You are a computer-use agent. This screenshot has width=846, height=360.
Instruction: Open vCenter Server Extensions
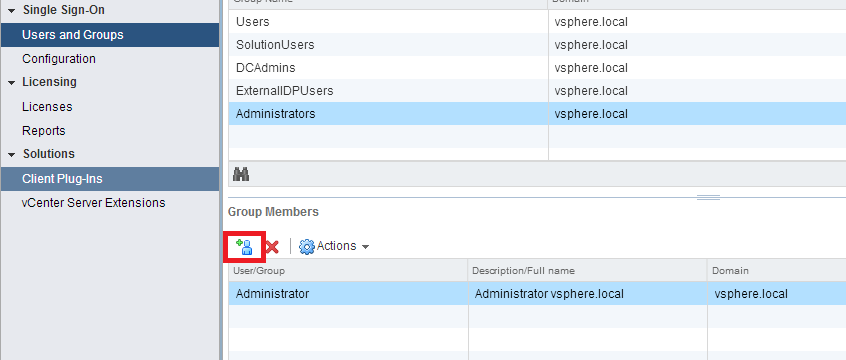(x=93, y=203)
